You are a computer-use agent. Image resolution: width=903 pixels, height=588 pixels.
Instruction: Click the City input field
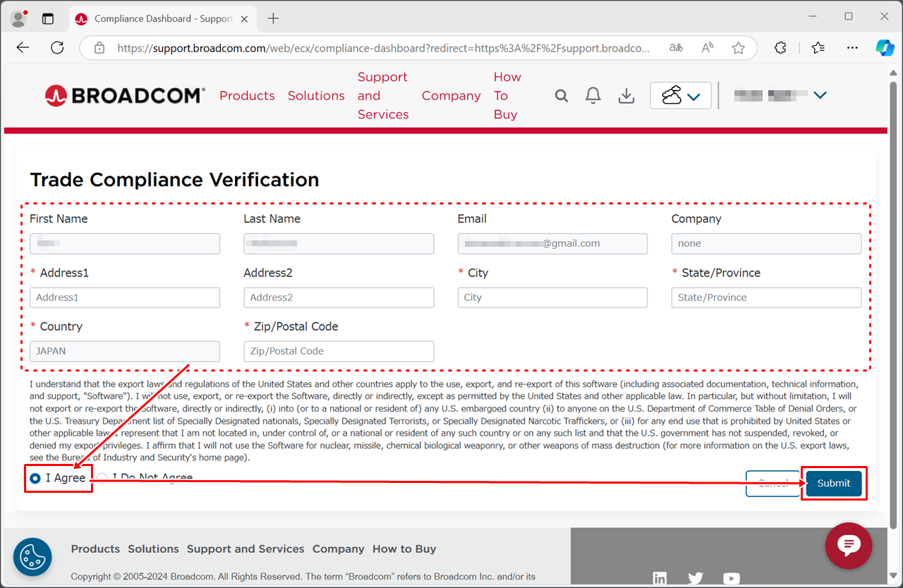tap(552, 298)
